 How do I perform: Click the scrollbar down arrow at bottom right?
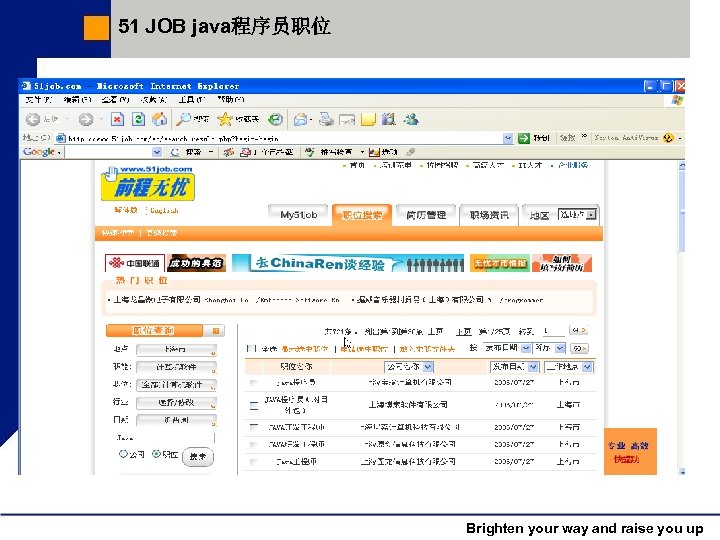click(x=682, y=471)
